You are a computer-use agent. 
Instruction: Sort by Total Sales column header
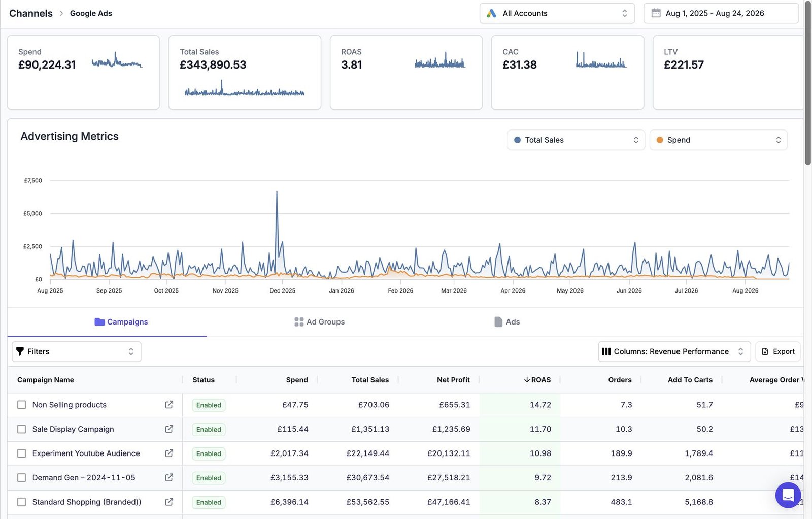pyautogui.click(x=370, y=380)
